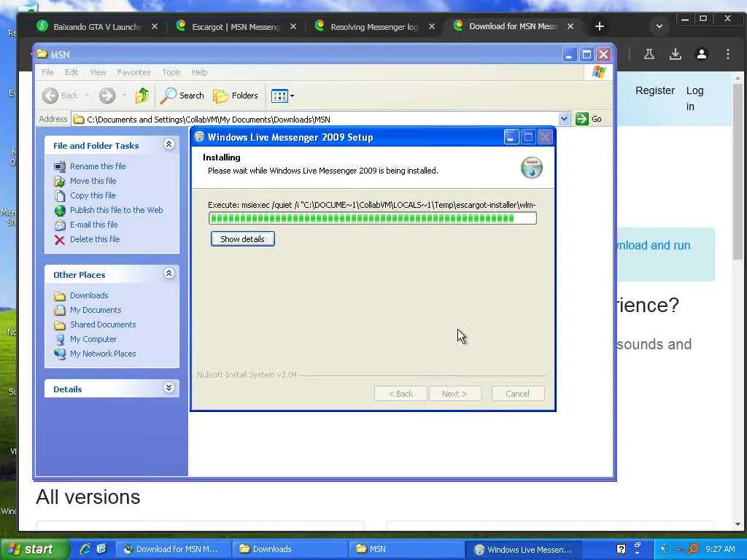This screenshot has height=560, width=747.
Task: Click the Forward arrow in MSN explorer
Action: pos(107,96)
